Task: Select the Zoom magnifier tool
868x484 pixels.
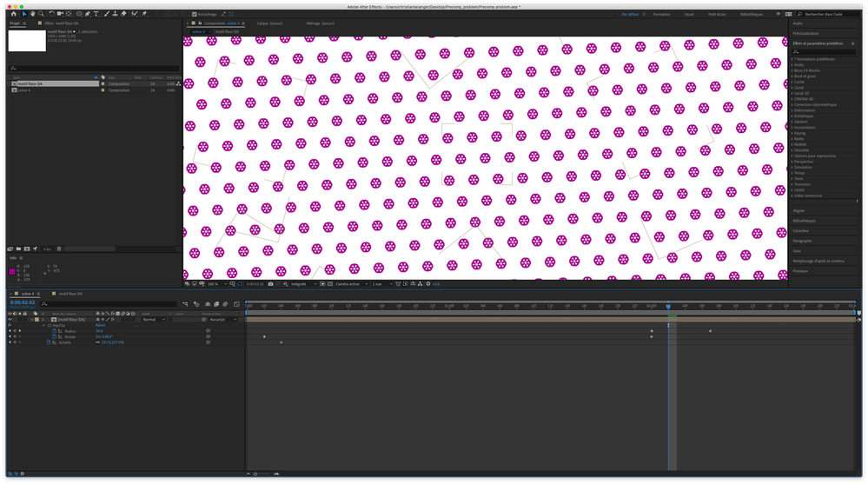Action: pos(41,14)
